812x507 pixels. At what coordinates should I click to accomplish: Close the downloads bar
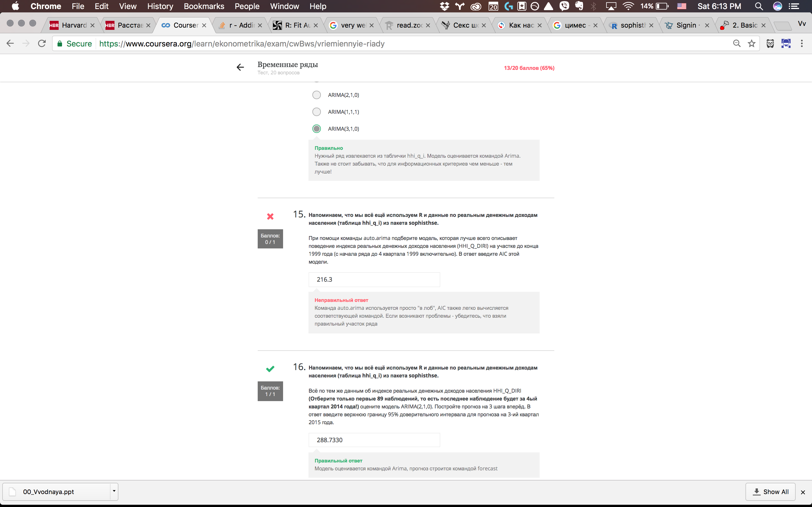[803, 492]
